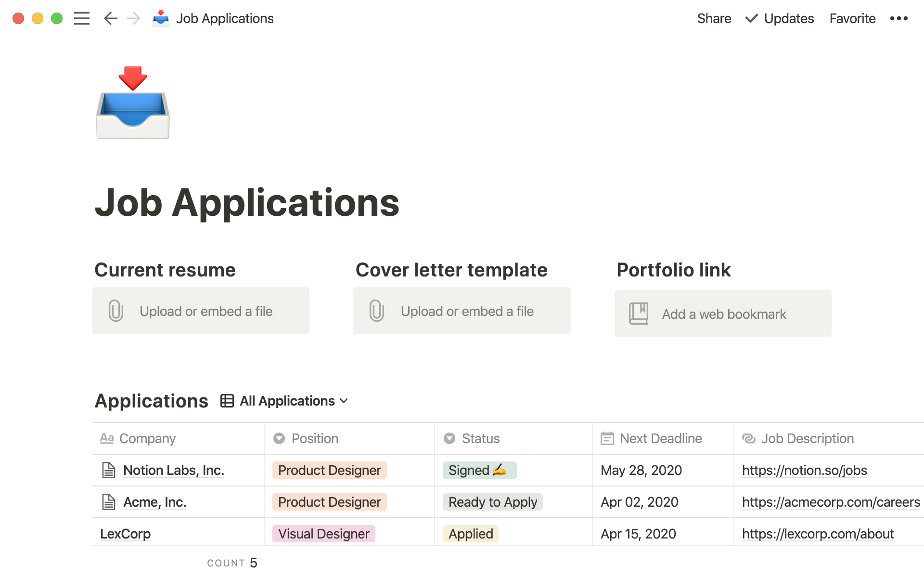Image resolution: width=924 pixels, height=578 pixels.
Task: Open the three-dot more options menu
Action: click(x=898, y=18)
